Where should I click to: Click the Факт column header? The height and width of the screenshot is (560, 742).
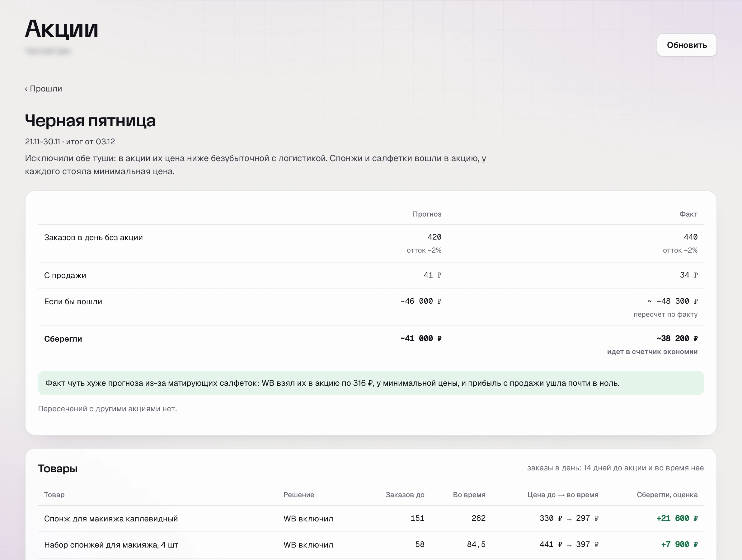coord(688,214)
